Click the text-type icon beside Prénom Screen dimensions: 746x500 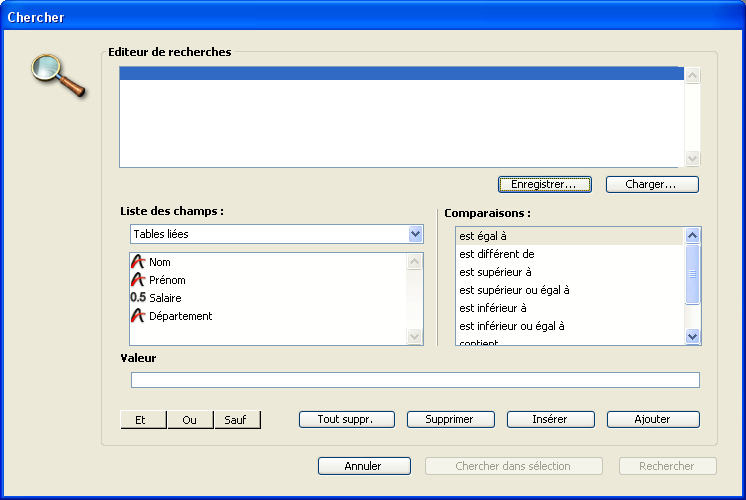coord(138,280)
